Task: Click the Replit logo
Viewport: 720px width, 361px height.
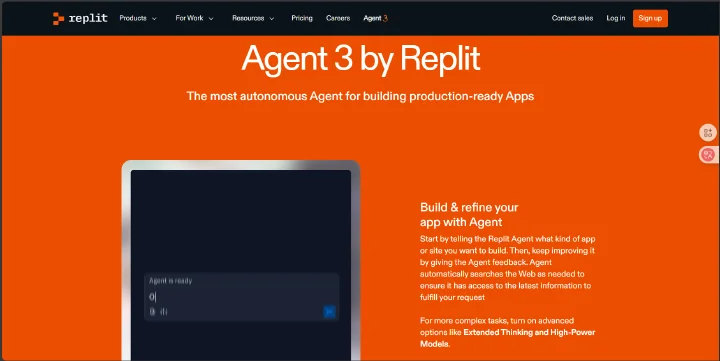Action: click(x=80, y=18)
